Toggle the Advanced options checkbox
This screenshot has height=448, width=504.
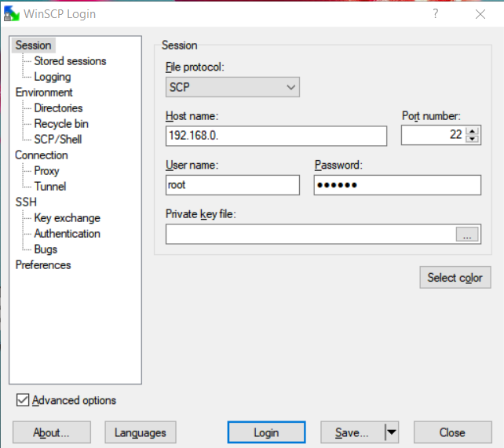(23, 400)
